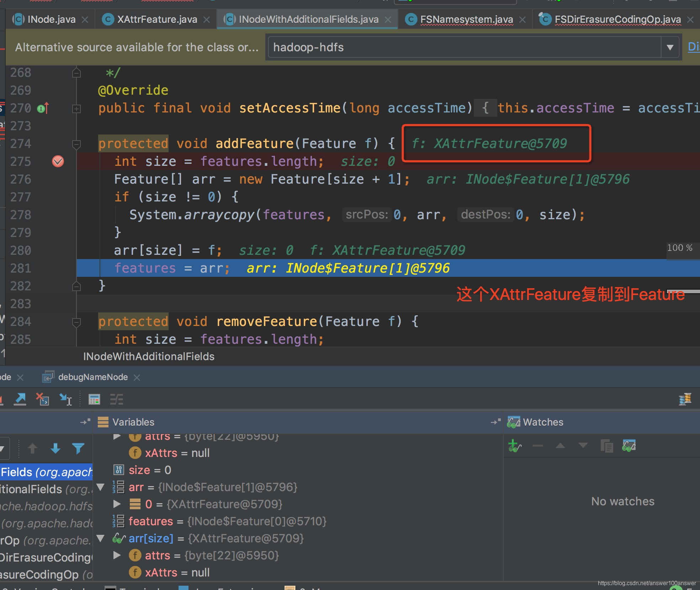The image size is (700, 590).
Task: Move to next frame with down arrow
Action: point(55,448)
